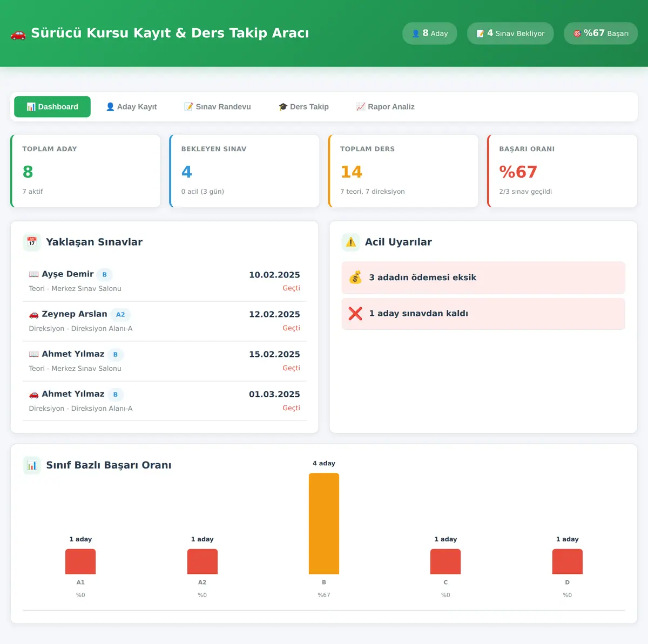Click the %67 Başarı header pill

pyautogui.click(x=601, y=33)
